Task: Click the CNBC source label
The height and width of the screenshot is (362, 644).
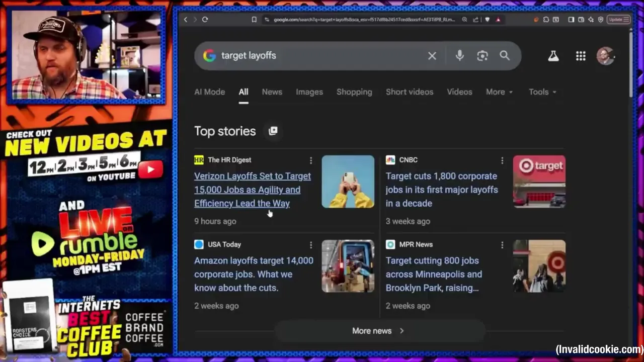Action: pos(408,160)
